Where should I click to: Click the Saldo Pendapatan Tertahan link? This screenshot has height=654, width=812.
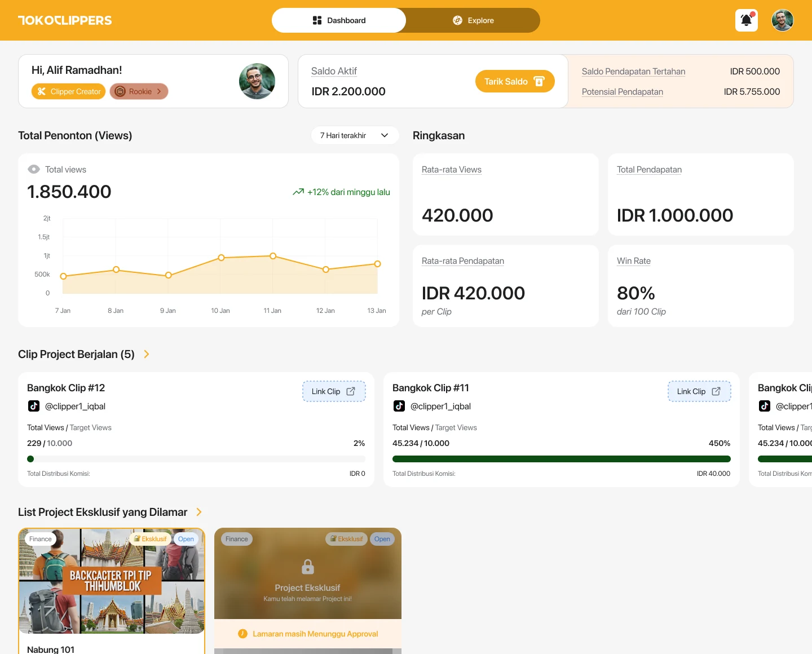coord(633,72)
